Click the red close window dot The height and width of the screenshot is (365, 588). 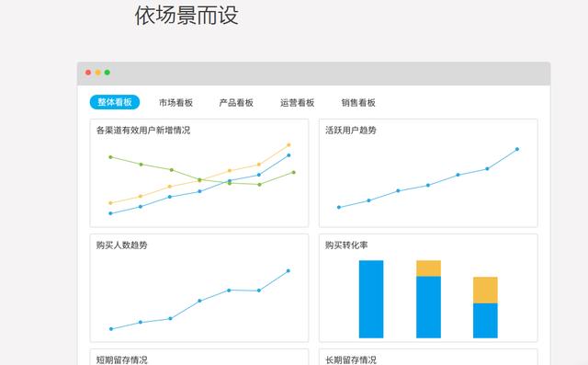88,73
